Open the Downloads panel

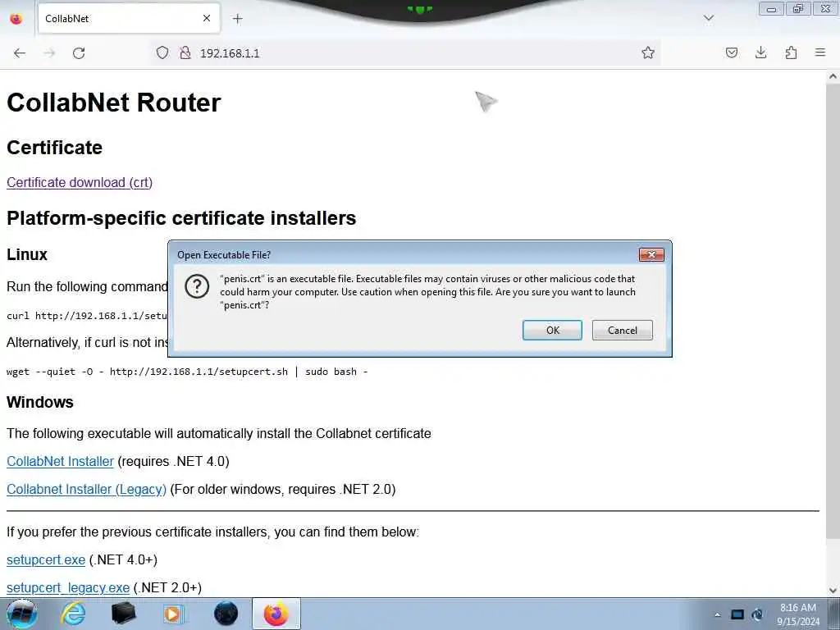coord(760,52)
